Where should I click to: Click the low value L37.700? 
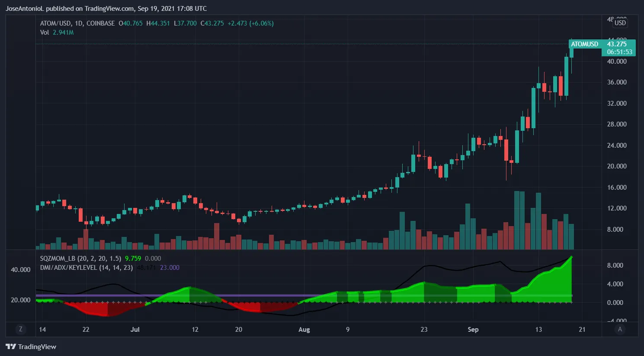click(x=185, y=23)
